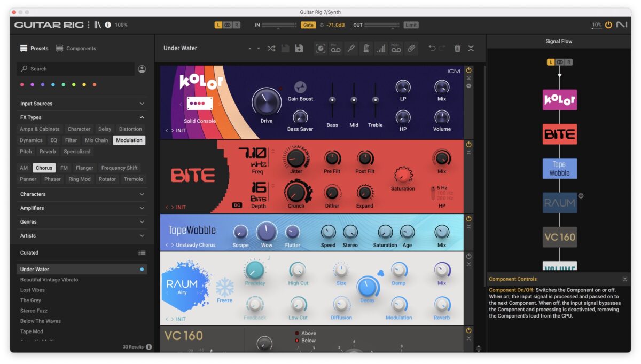Collapse all components using toolbar arrows icon
Viewport: 641px width, 364px height.
tap(471, 48)
